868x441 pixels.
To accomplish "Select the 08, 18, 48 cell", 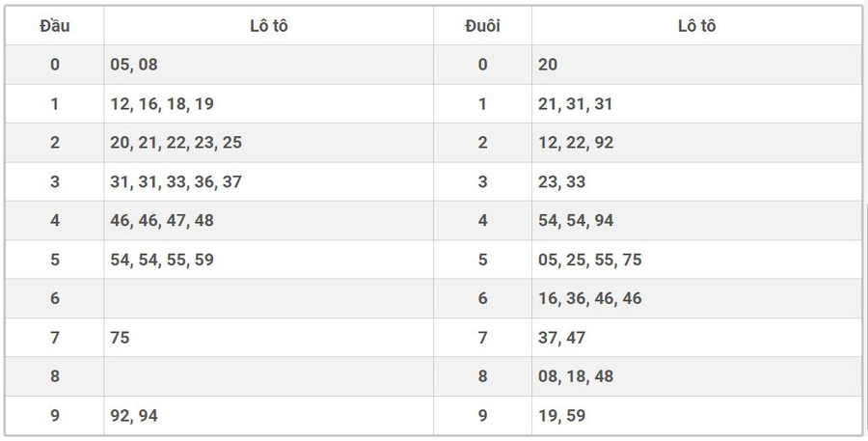I will (576, 376).
